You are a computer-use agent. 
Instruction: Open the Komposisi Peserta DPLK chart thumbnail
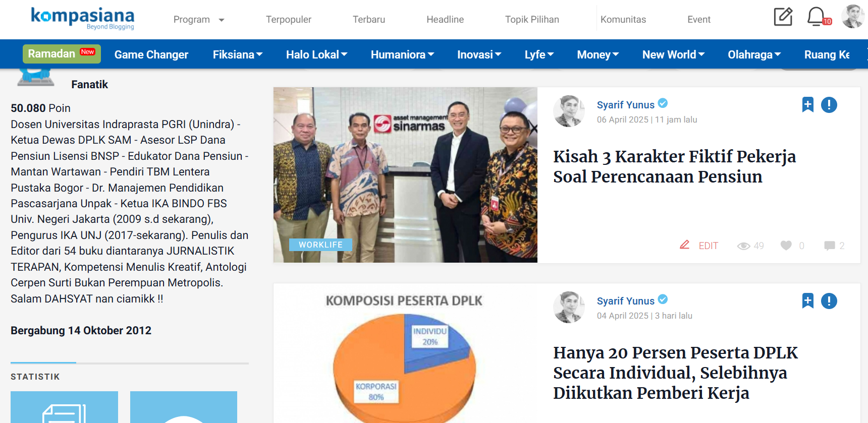tap(405, 353)
